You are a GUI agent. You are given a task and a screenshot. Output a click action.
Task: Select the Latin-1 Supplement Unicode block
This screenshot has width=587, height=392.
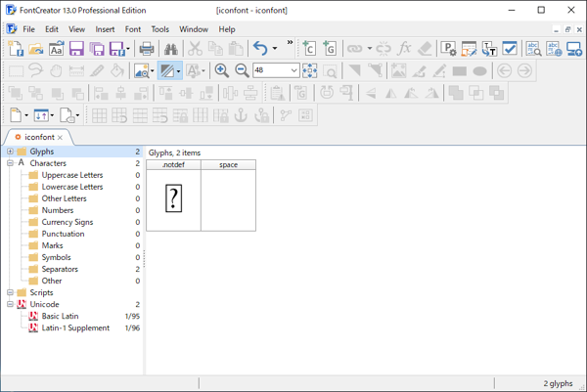(x=75, y=327)
